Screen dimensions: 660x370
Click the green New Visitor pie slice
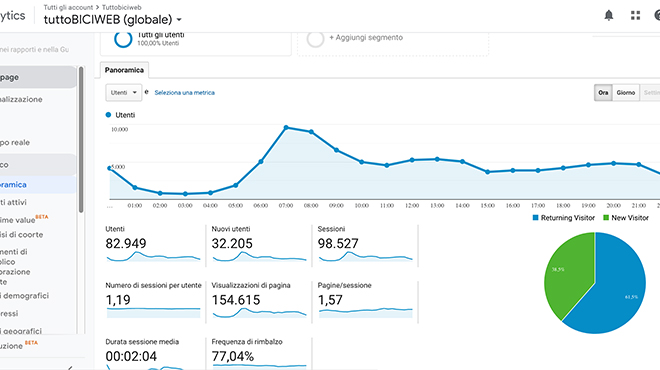[568, 274]
